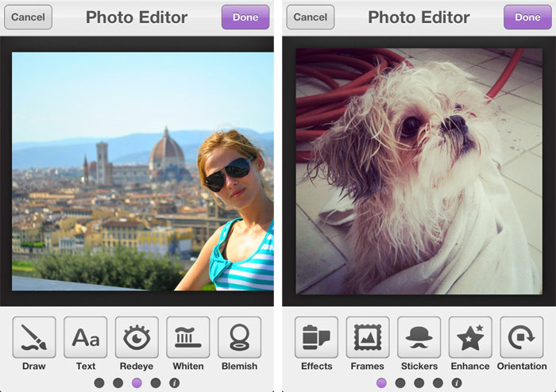This screenshot has width=556, height=392.
Task: Select the Enhance star tool
Action: point(470,337)
